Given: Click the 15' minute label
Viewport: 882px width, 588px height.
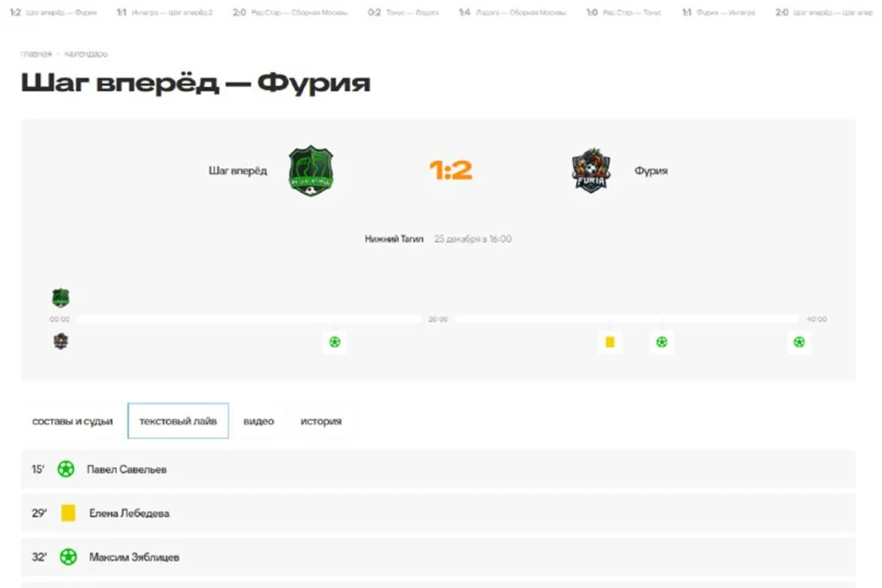Looking at the screenshot, I should point(38,469).
